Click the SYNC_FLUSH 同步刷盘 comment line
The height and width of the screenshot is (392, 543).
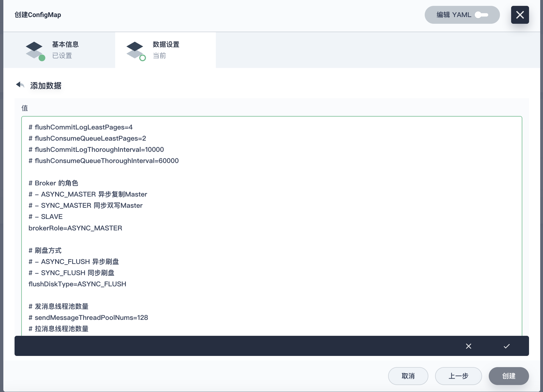71,273
